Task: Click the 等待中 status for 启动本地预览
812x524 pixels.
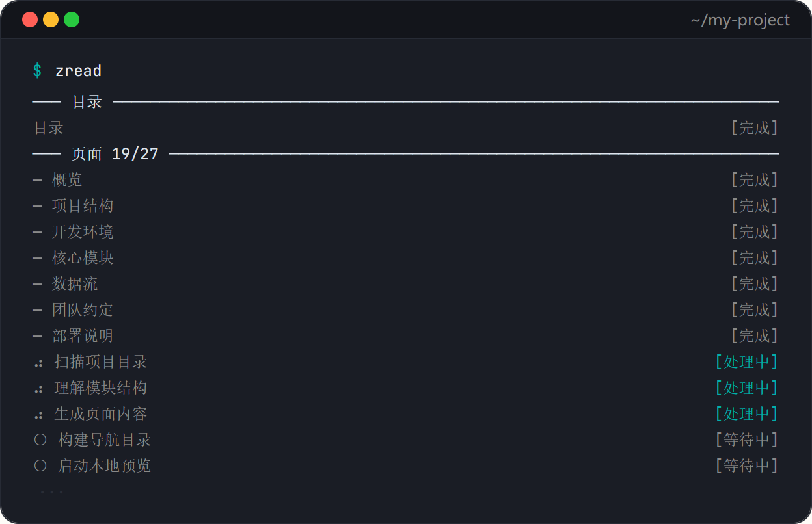Action: click(x=746, y=466)
